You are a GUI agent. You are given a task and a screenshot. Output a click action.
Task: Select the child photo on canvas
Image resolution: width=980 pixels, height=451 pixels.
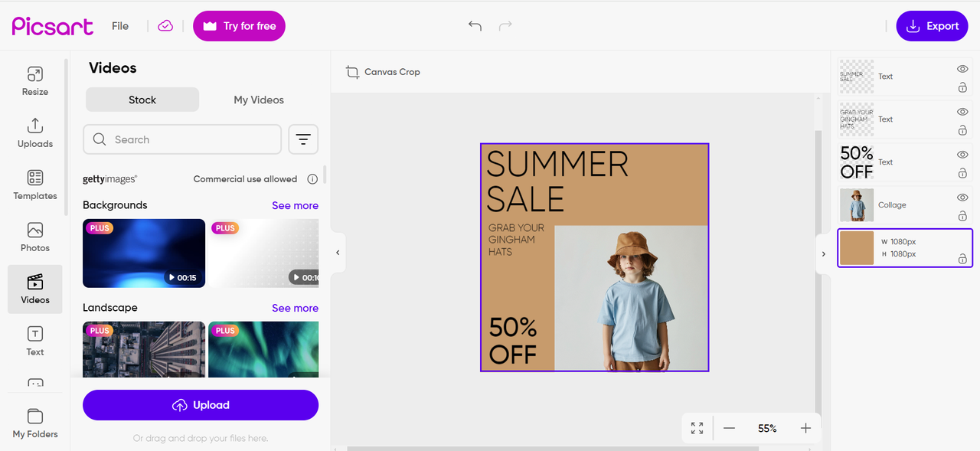coord(631,299)
